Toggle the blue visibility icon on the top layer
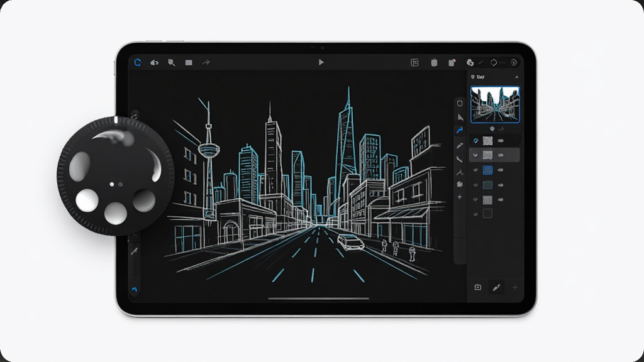The width and height of the screenshot is (644, 362). point(475,141)
